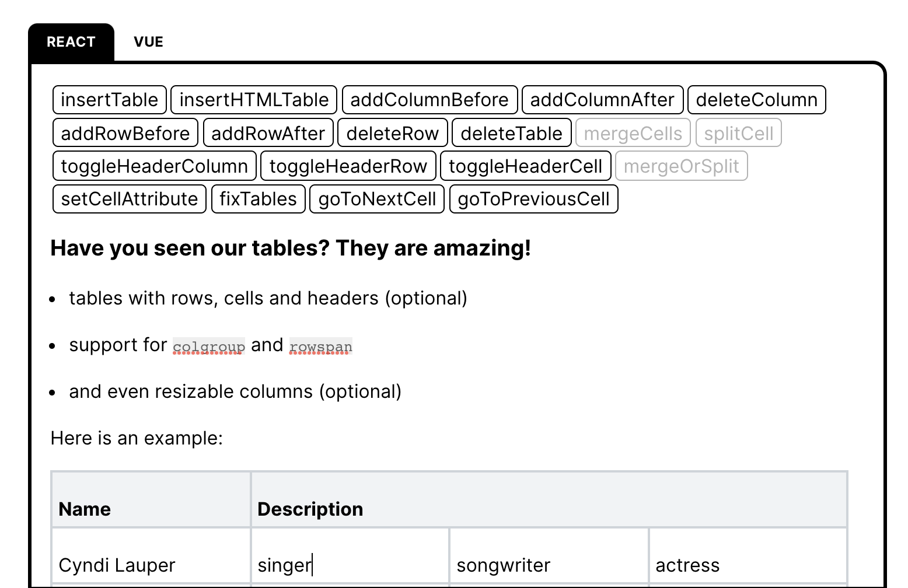
Task: Toggle header cell using toggleHeaderCell
Action: pos(526,166)
